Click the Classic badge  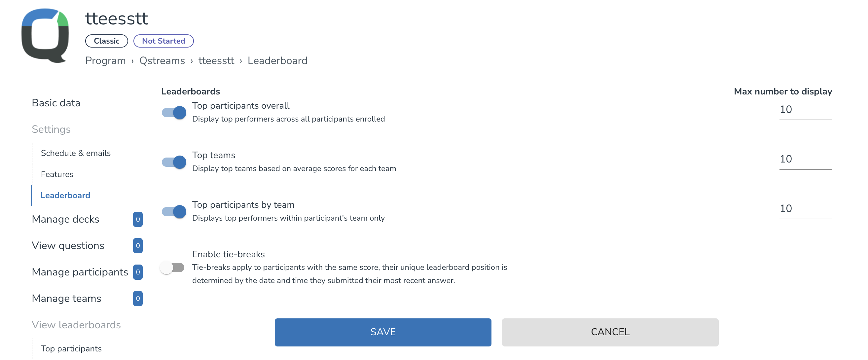coord(106,41)
